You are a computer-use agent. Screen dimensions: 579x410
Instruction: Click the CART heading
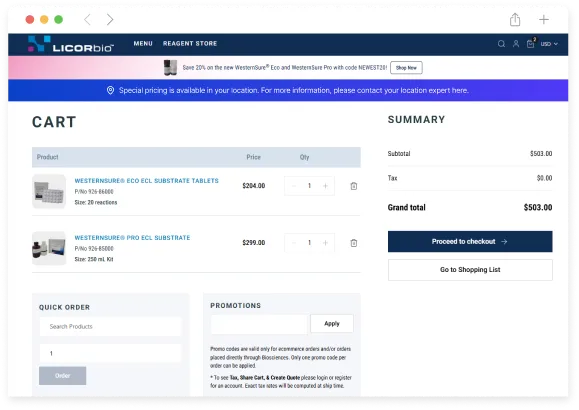click(x=54, y=122)
